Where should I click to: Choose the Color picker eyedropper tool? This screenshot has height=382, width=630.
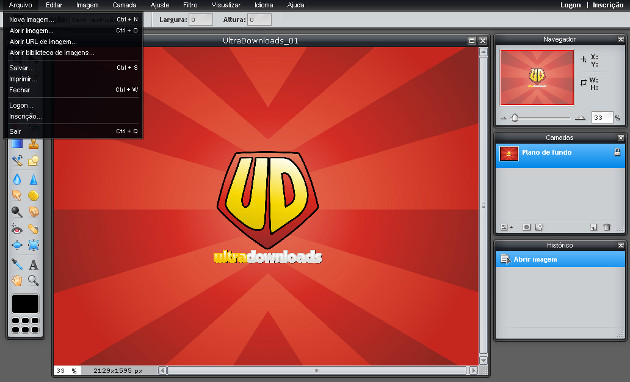click(17, 264)
